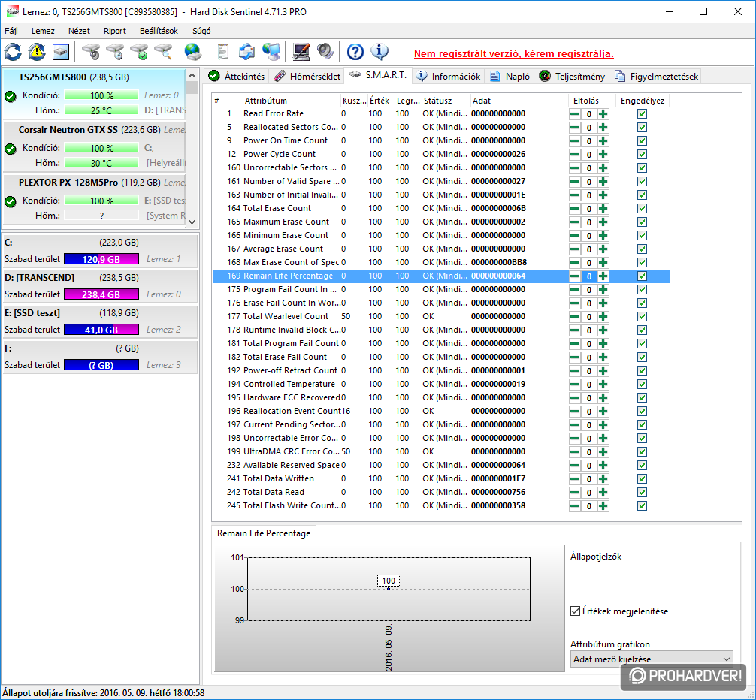Uncheck the Értékek megjelenítése checkbox
This screenshot has width=756, height=700.
click(575, 611)
